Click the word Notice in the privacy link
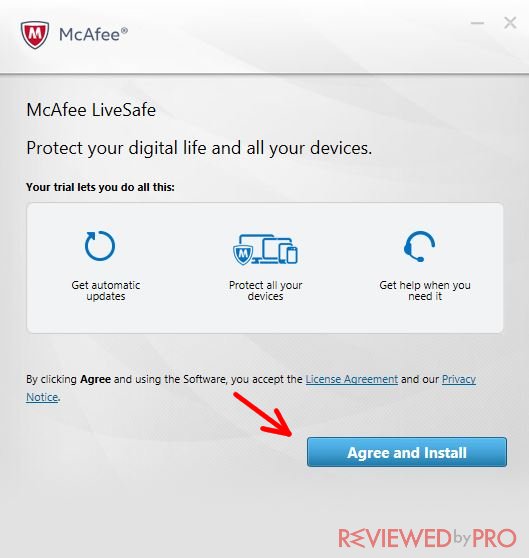Screen dimensions: 529x558 42,397
